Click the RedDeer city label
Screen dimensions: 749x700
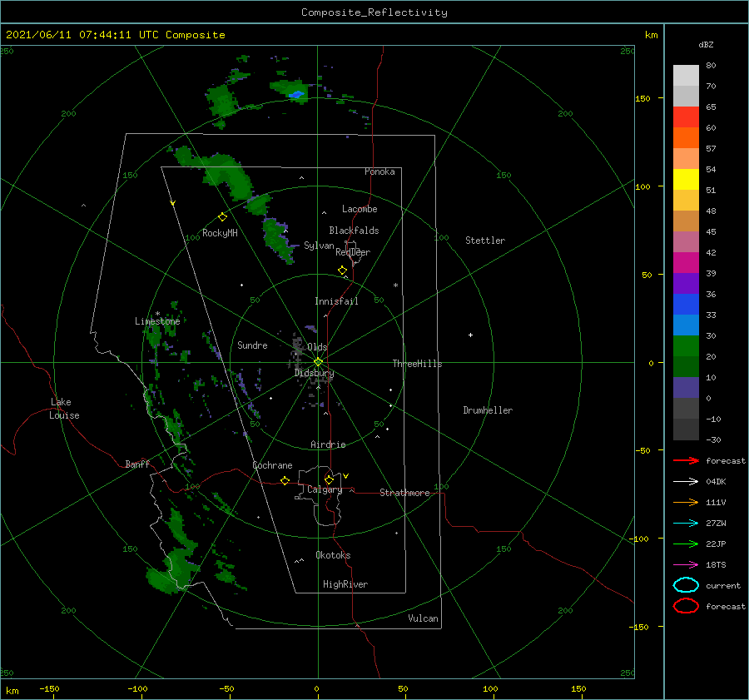[353, 252]
